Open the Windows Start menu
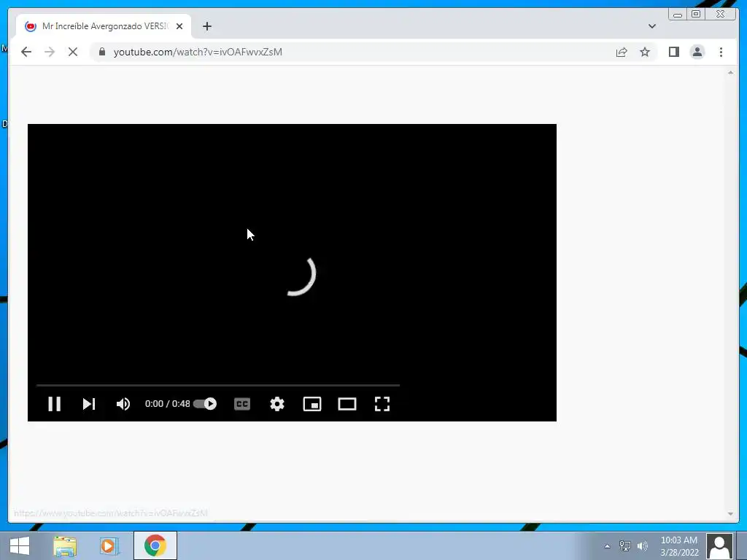The width and height of the screenshot is (747, 560). click(x=20, y=545)
